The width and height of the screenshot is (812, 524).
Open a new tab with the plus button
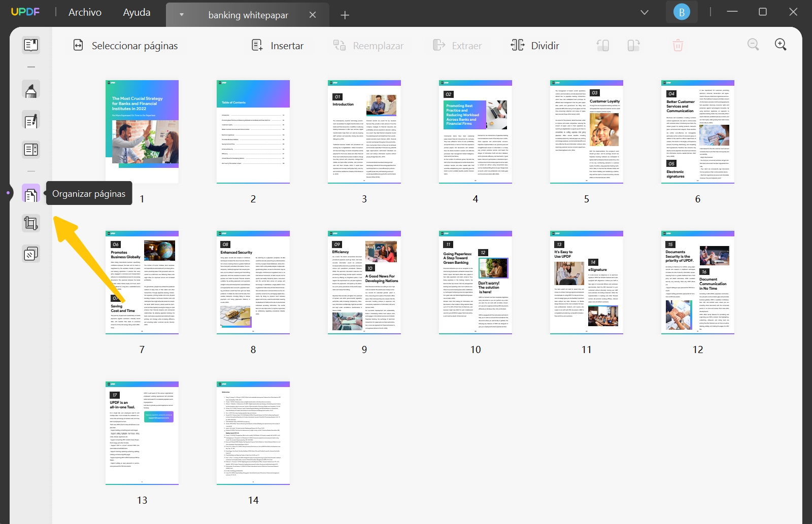[345, 15]
